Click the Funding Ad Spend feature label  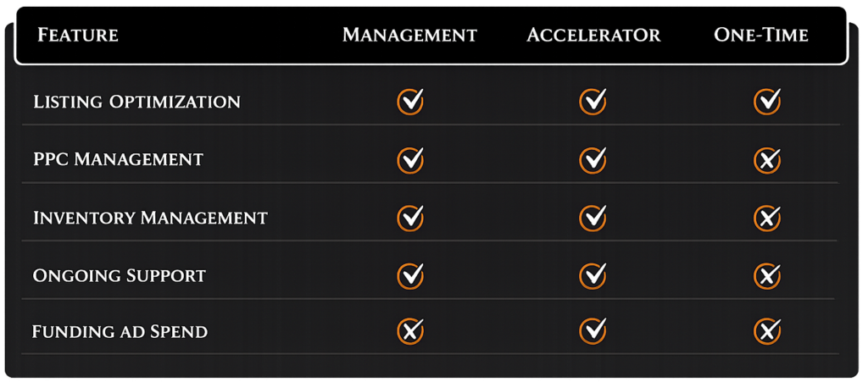pyautogui.click(x=120, y=331)
